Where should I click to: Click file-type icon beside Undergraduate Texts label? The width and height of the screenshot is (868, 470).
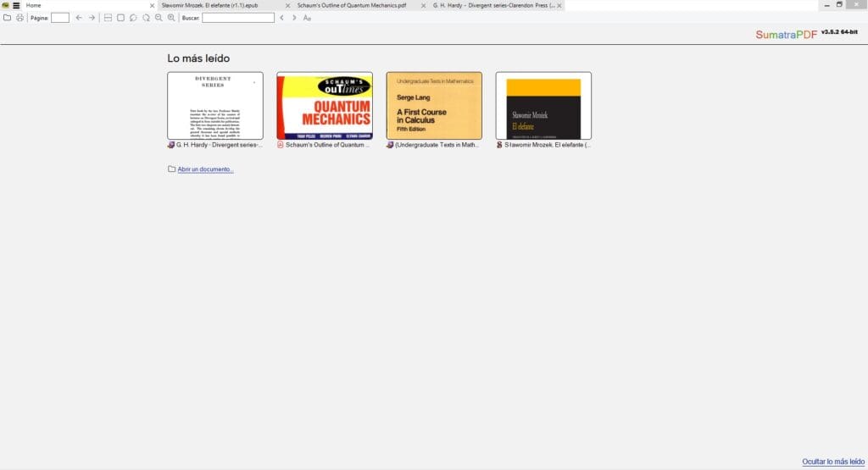click(390, 145)
